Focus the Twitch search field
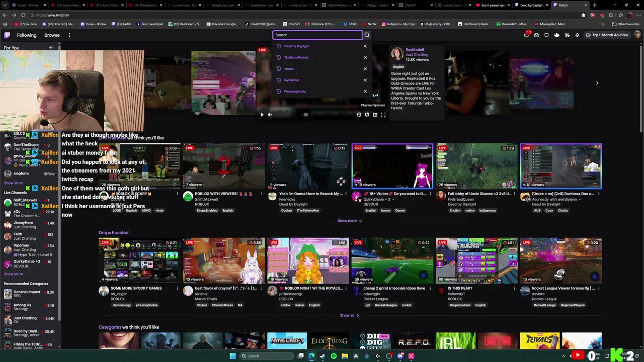The height and width of the screenshot is (362, 644). click(317, 35)
